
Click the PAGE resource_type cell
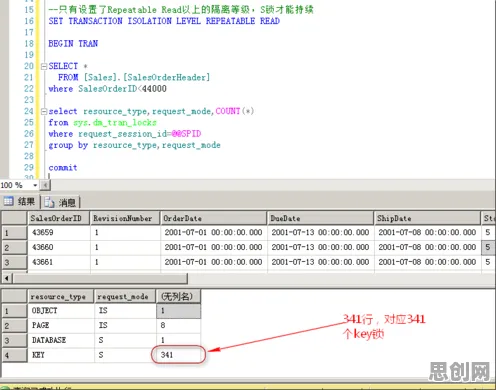[61, 325]
